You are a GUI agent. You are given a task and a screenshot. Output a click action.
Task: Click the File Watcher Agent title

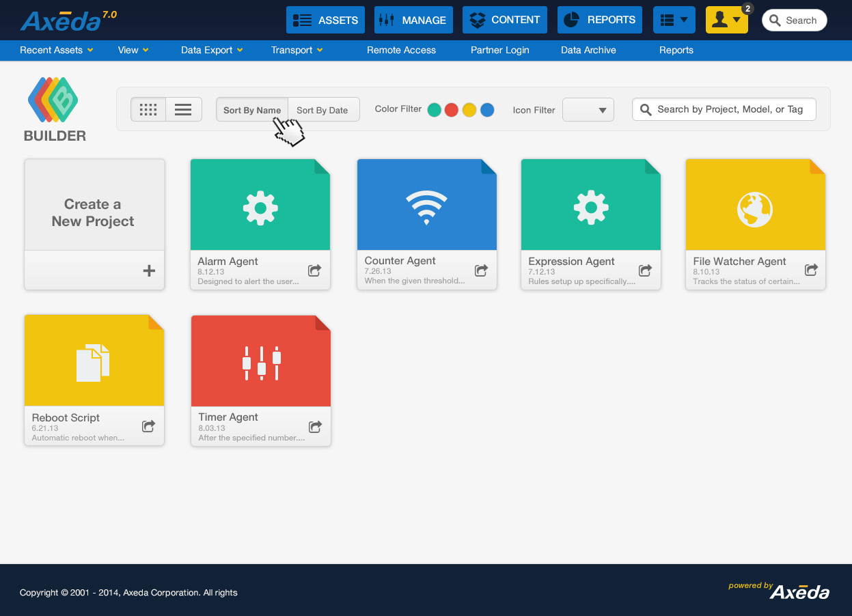[739, 262]
